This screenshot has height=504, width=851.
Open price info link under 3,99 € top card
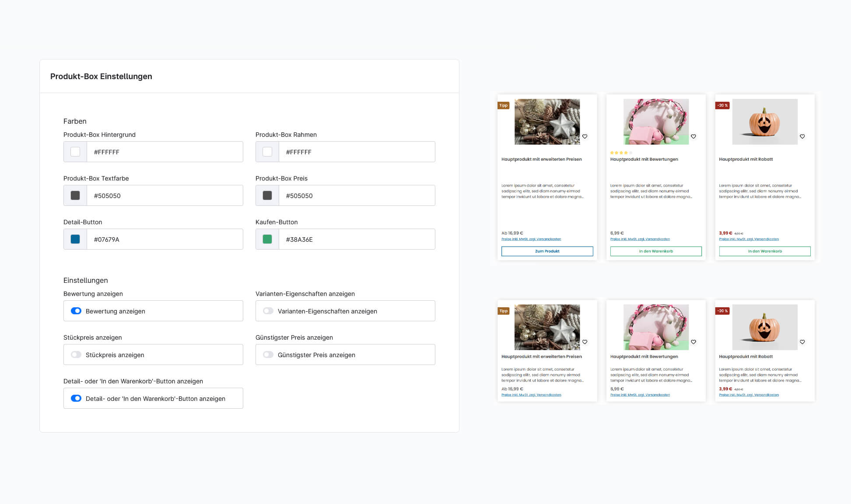[749, 239]
